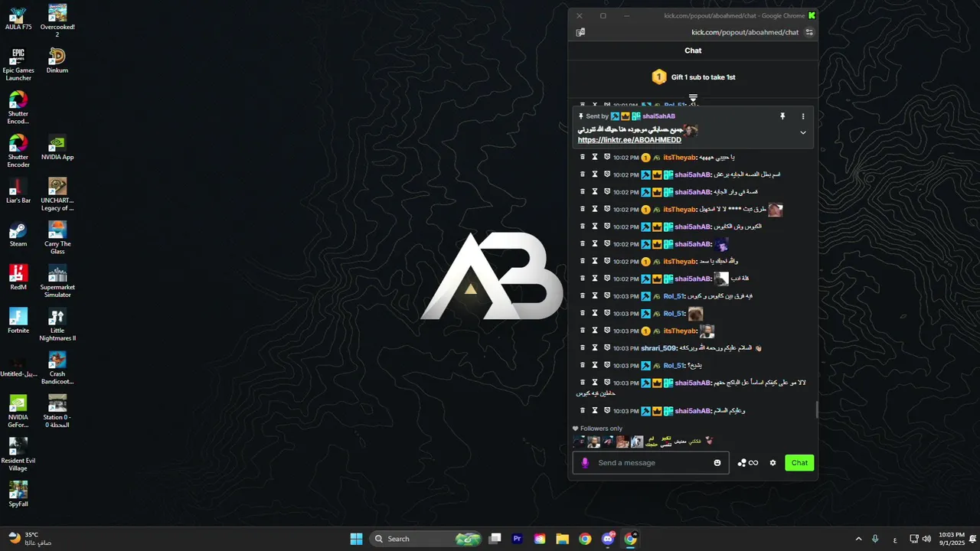Open Carry The Glass desktop icon

57,238
